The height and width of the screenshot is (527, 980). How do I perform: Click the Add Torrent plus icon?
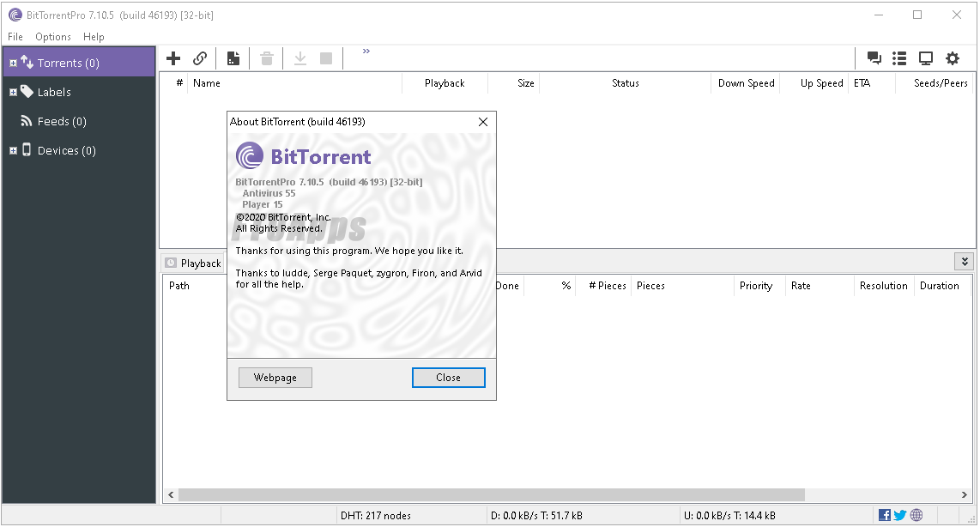pos(173,58)
